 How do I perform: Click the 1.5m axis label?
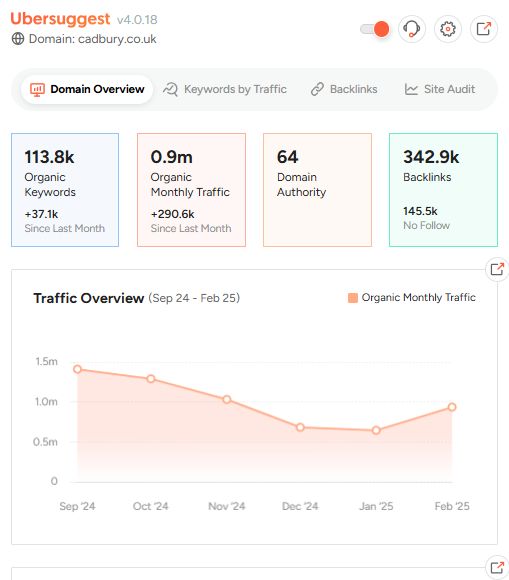tap(47, 361)
